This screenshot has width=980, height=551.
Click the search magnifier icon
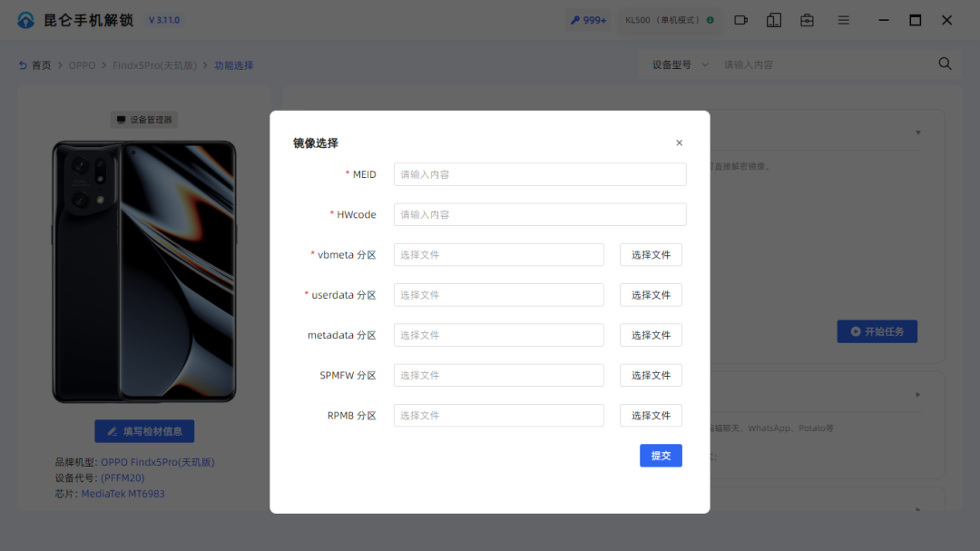(945, 64)
